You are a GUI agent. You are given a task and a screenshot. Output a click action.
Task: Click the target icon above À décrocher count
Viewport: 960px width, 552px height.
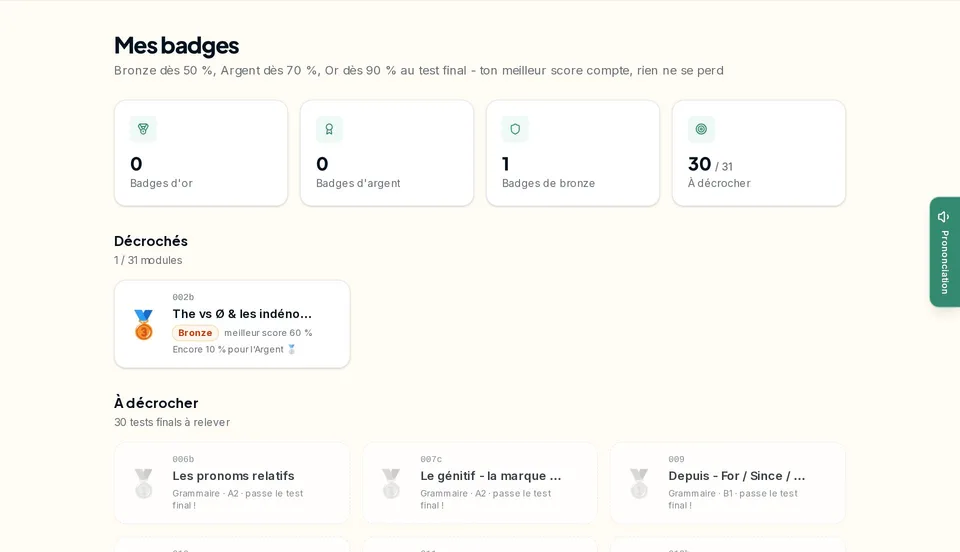click(701, 129)
